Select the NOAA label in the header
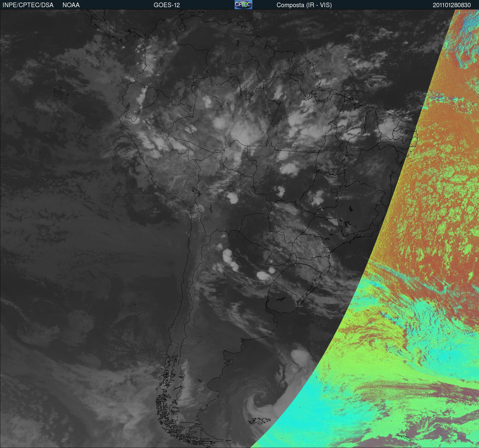The image size is (479, 448). coord(71,5)
